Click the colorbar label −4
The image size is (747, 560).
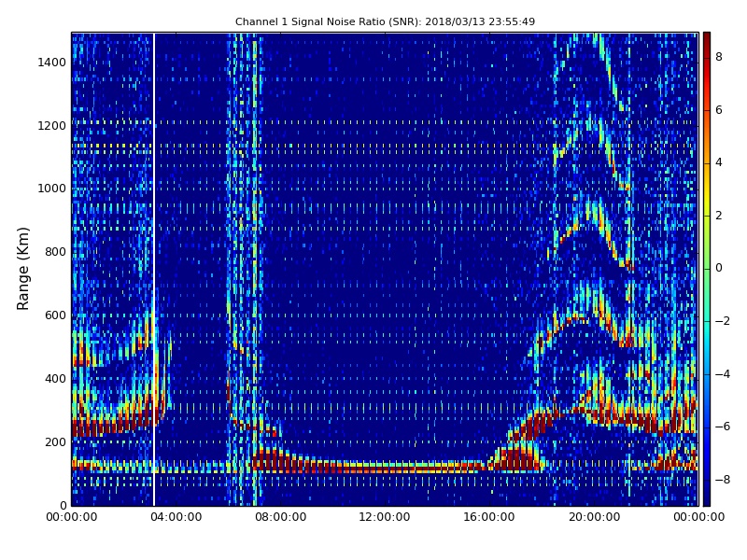tap(723, 374)
